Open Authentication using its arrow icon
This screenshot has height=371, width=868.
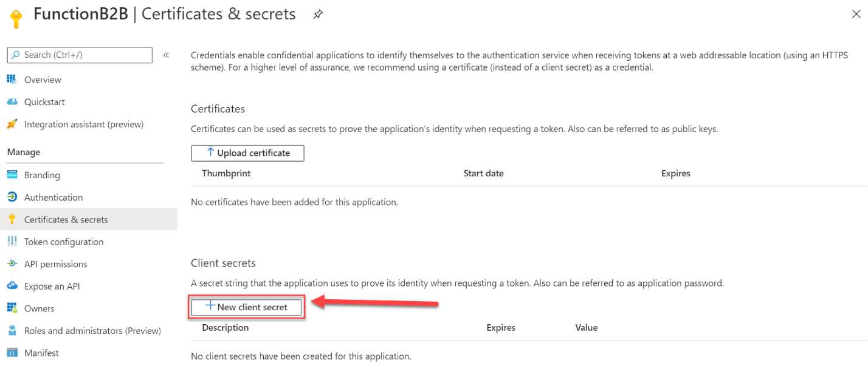pos(12,197)
